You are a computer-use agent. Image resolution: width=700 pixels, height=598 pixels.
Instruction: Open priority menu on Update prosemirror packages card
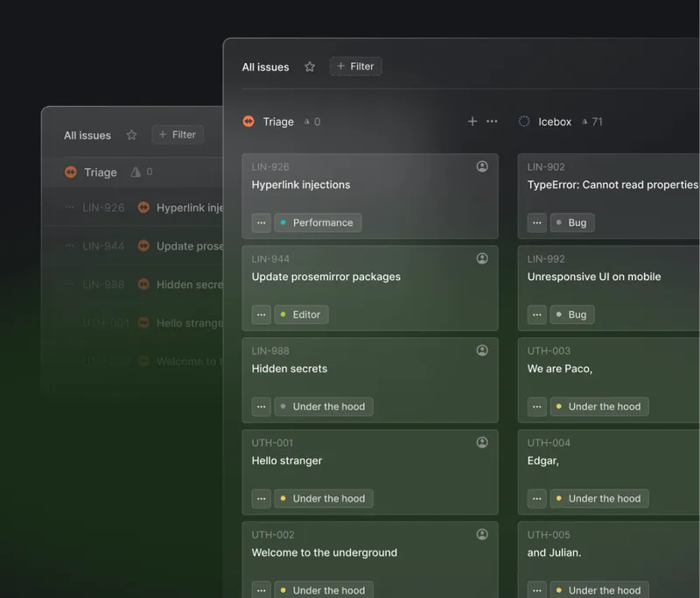[261, 315]
